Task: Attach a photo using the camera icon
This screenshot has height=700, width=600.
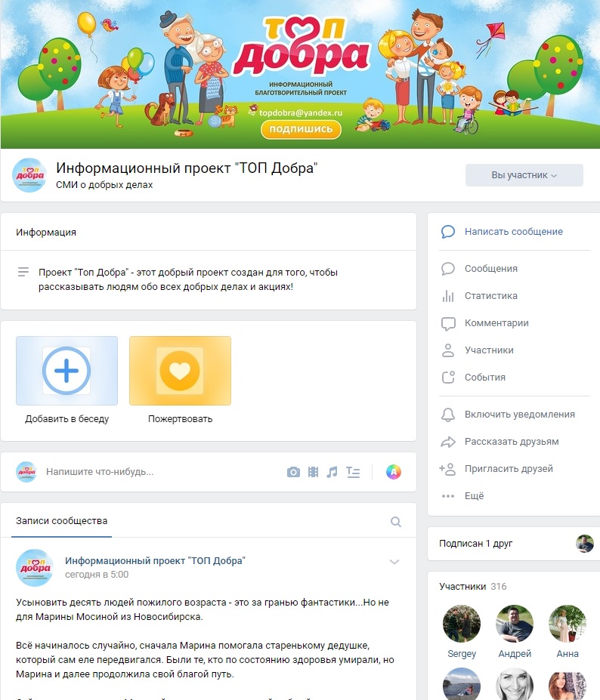Action: [x=293, y=472]
